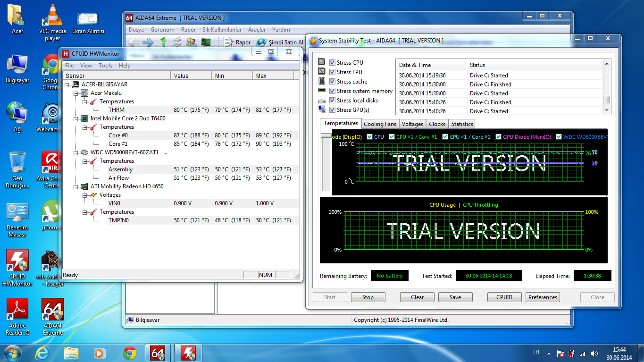Image resolution: width=644 pixels, height=362 pixels.
Task: Click the Refresh arrows icon in AIDA64 toolbar
Action: pos(177,42)
